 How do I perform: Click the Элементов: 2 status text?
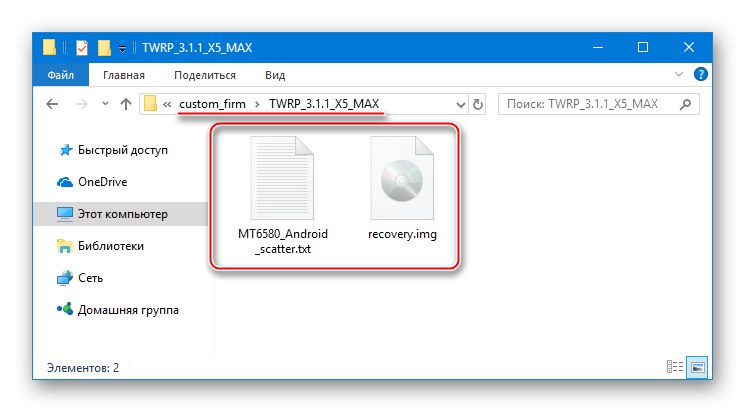coord(83,368)
